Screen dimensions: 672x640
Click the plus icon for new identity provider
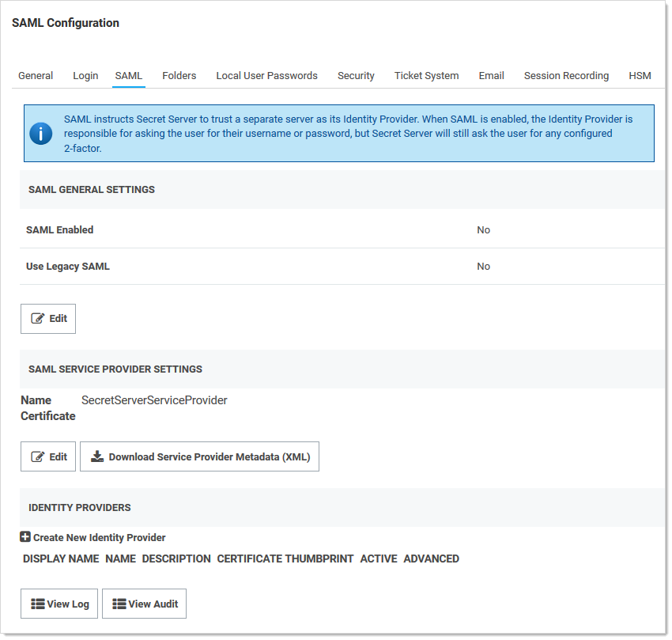coord(25,537)
